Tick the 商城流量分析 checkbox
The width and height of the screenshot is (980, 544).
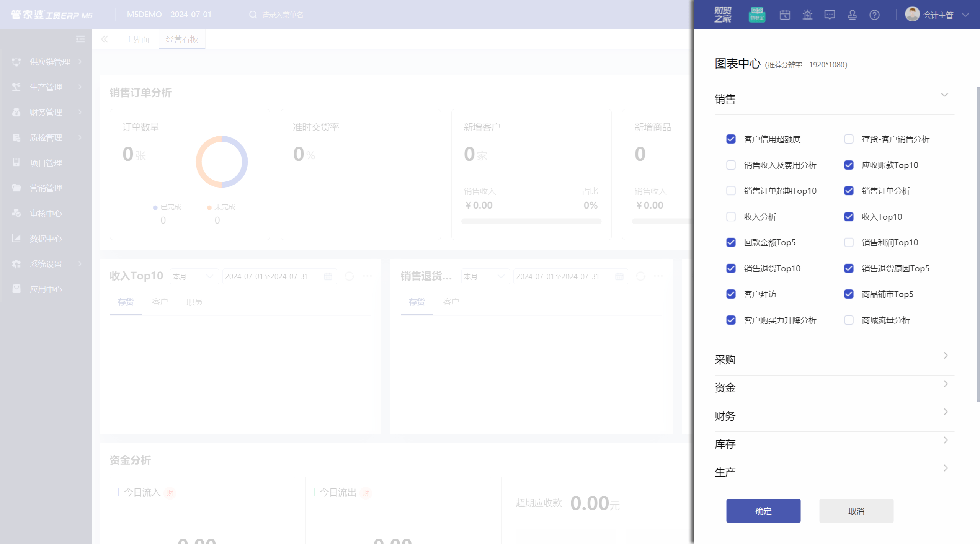849,320
